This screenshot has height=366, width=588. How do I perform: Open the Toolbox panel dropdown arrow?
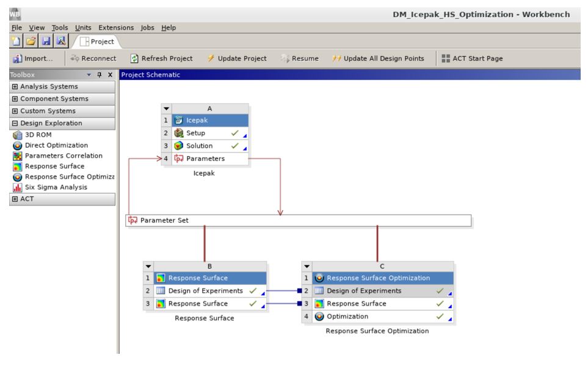click(89, 75)
